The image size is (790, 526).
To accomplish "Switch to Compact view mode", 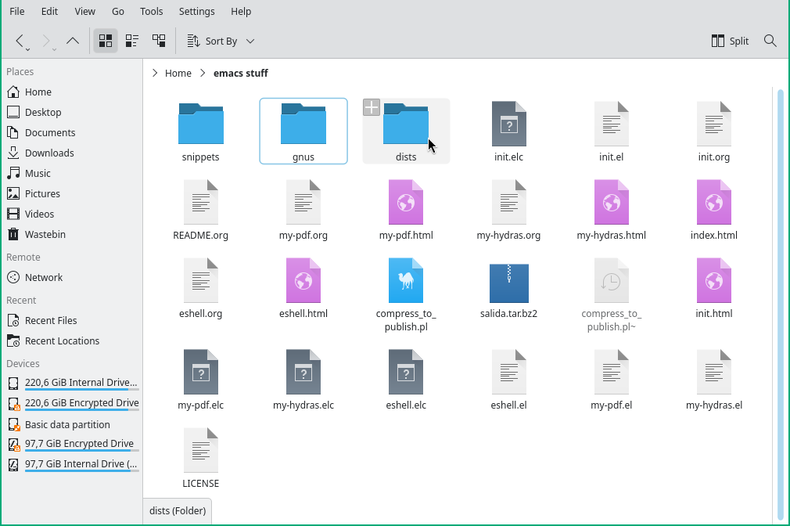I will click(132, 41).
